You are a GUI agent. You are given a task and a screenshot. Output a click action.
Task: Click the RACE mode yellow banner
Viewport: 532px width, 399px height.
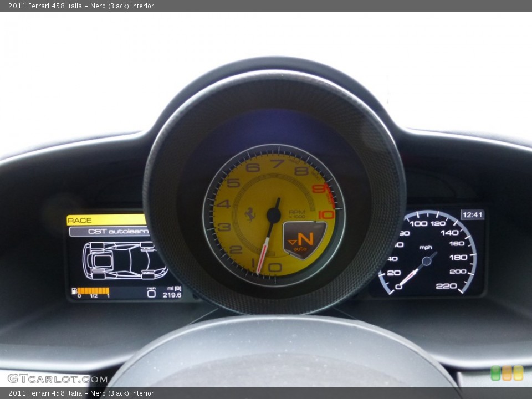(106, 220)
